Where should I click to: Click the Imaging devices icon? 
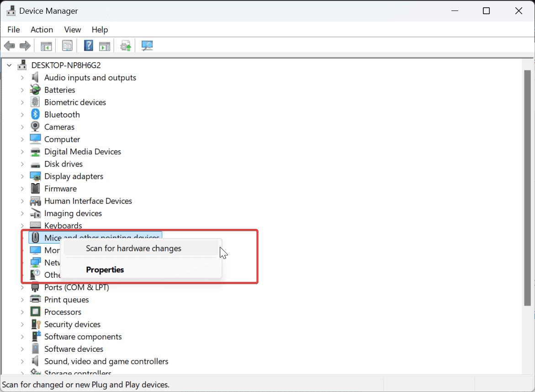pyautogui.click(x=35, y=213)
